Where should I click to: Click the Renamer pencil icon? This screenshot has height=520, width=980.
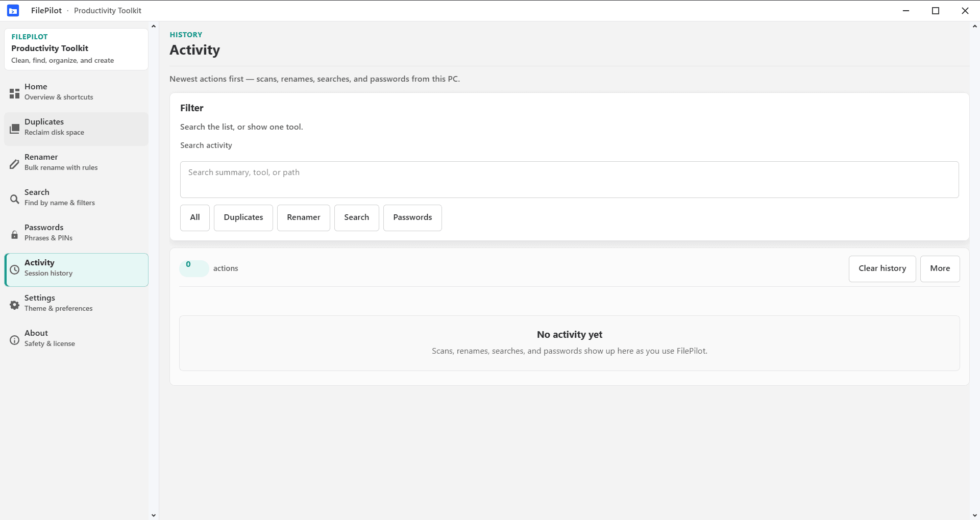click(14, 164)
